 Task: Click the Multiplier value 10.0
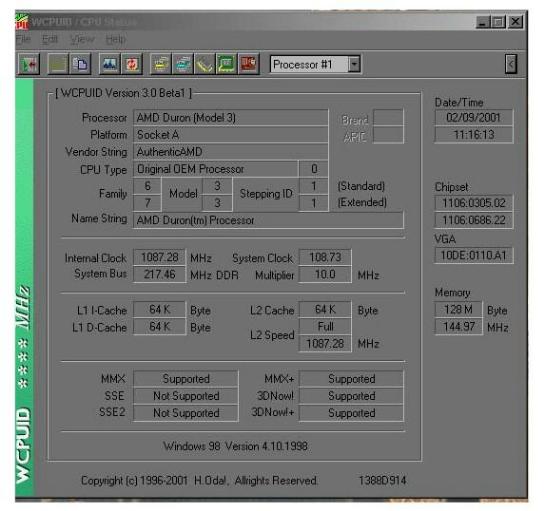(x=325, y=274)
